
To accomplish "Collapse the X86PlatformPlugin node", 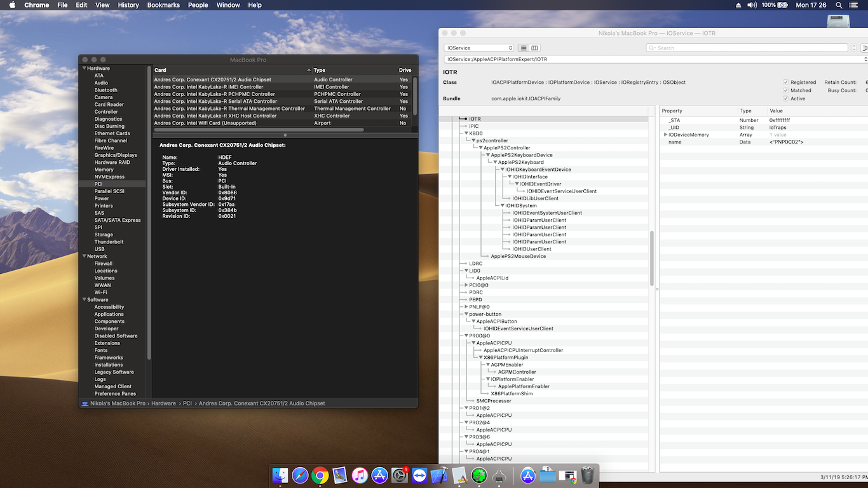I will pos(480,358).
